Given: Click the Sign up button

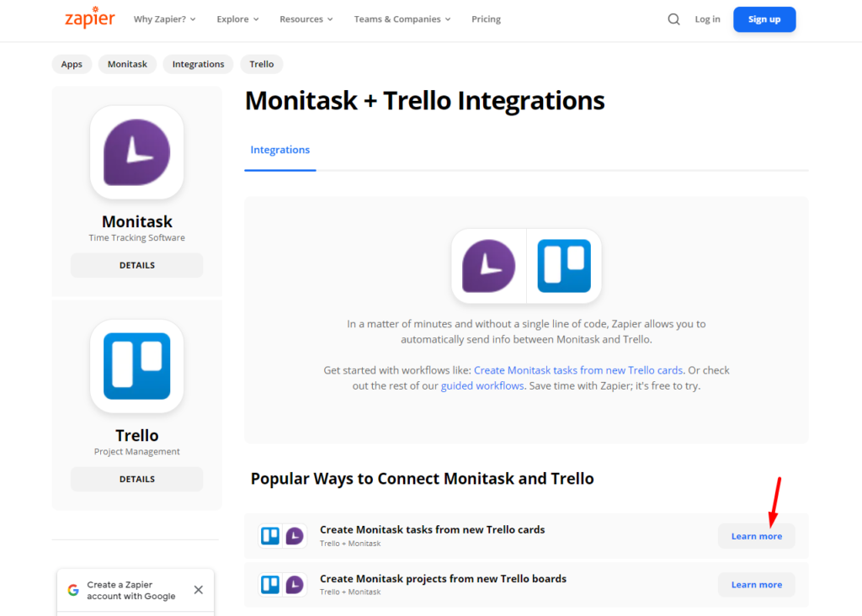Looking at the screenshot, I should pyautogui.click(x=764, y=19).
